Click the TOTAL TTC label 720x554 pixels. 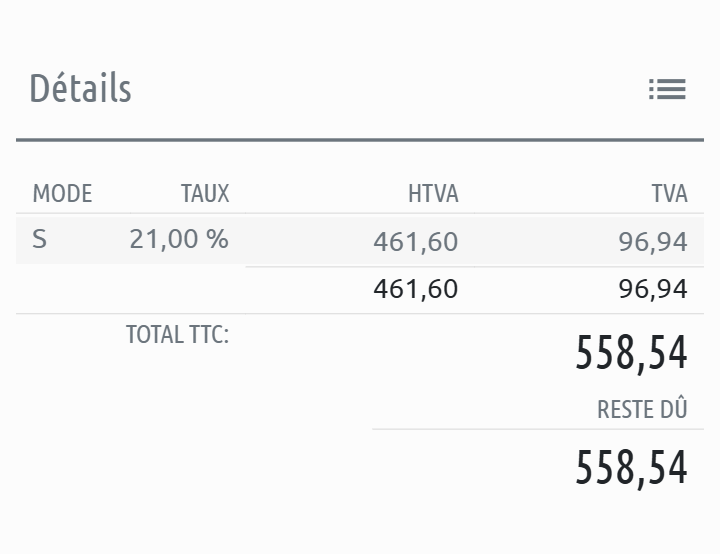(x=177, y=335)
